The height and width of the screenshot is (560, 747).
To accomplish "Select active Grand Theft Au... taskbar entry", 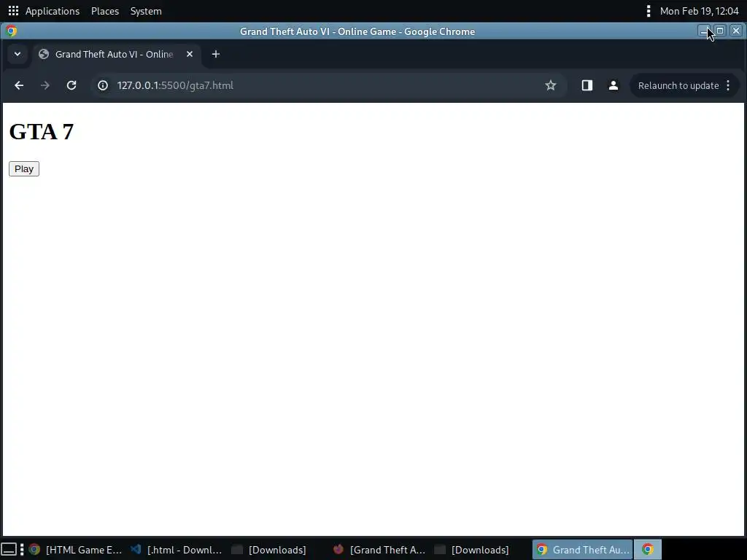I will coord(583,550).
